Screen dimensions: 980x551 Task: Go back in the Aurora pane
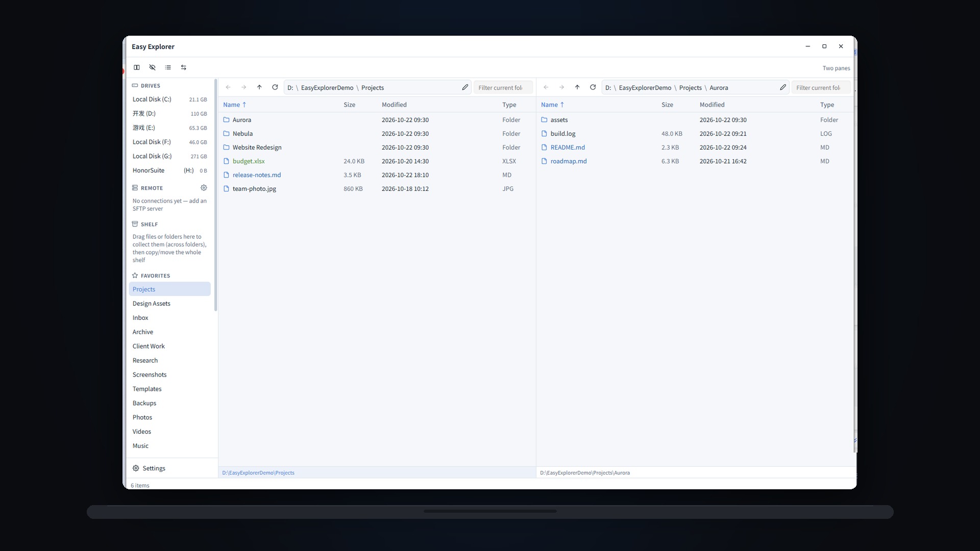pyautogui.click(x=546, y=87)
